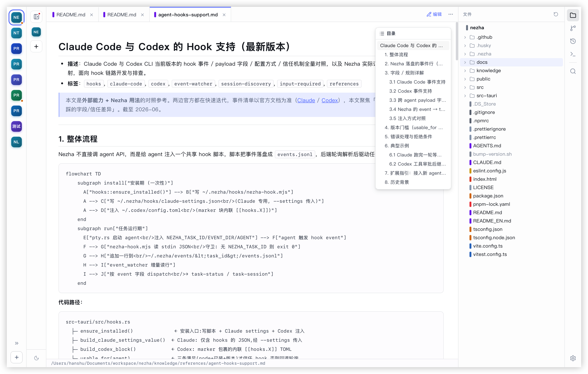Follow the Codex documentation link
The height and width of the screenshot is (374, 588).
[x=330, y=100]
